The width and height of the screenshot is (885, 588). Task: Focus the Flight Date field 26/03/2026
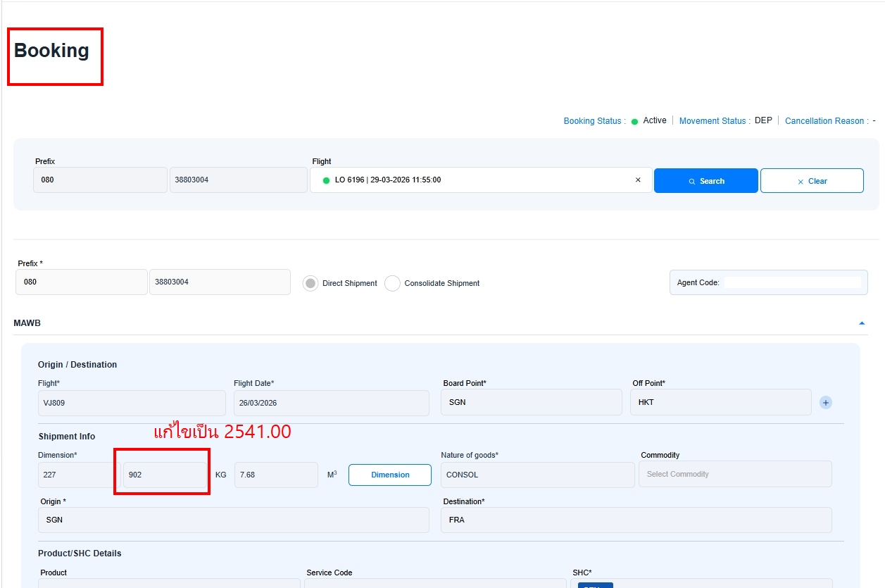331,403
